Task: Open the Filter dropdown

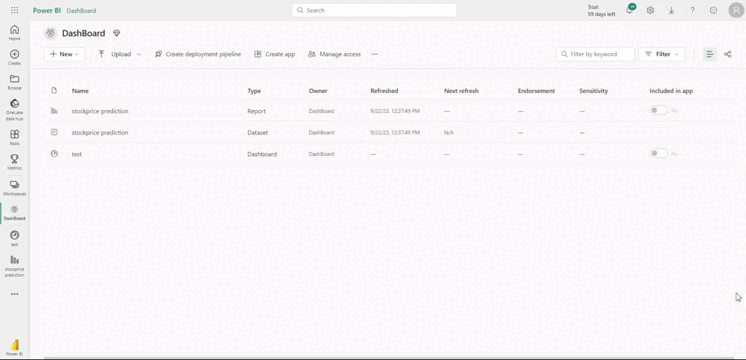Action: (661, 54)
